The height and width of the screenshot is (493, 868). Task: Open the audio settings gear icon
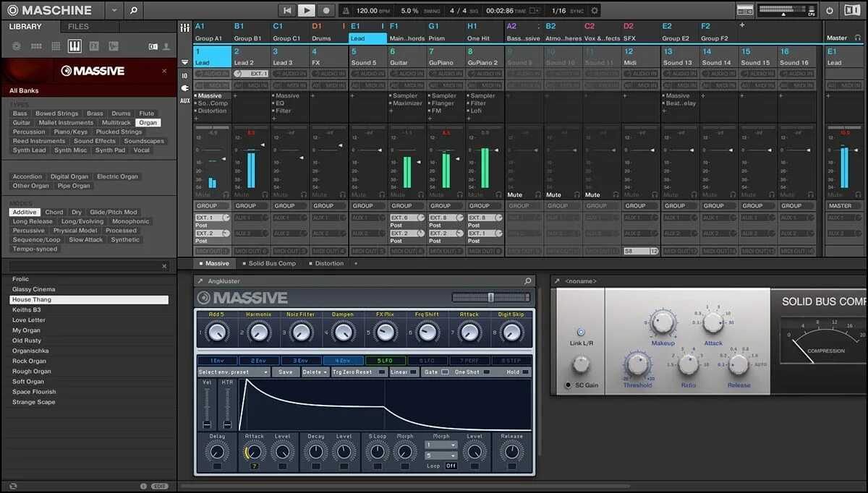click(x=595, y=11)
